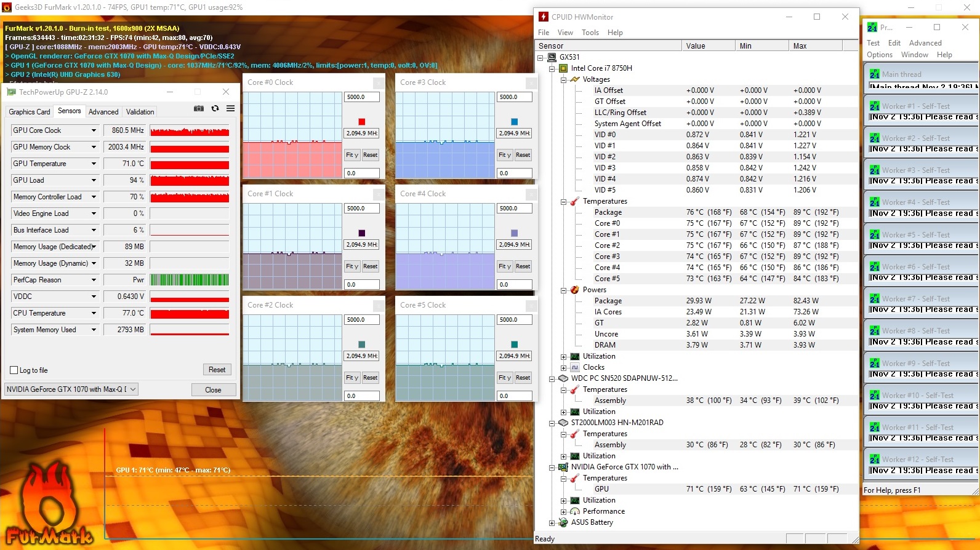Viewport: 980px width, 550px height.
Task: Select the GX531 computer icon in tree
Action: (x=552, y=57)
